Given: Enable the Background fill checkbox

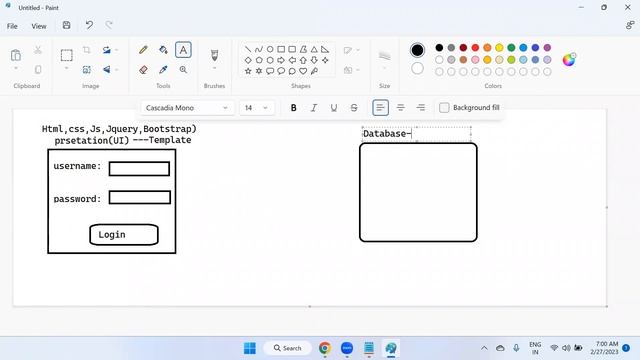Looking at the screenshot, I should 444,108.
